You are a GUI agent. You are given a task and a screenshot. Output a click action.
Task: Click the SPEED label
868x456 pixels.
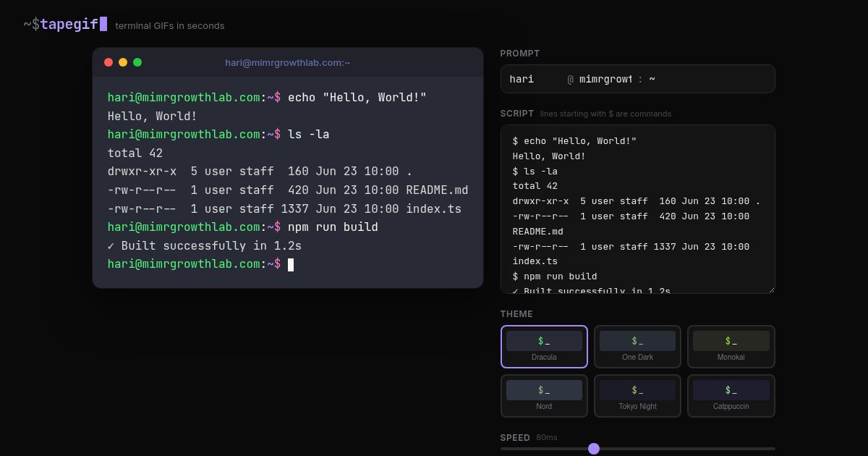514,438
